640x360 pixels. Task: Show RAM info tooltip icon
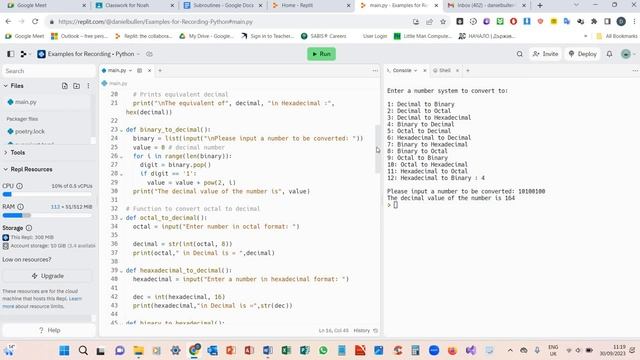pyautogui.click(x=20, y=207)
